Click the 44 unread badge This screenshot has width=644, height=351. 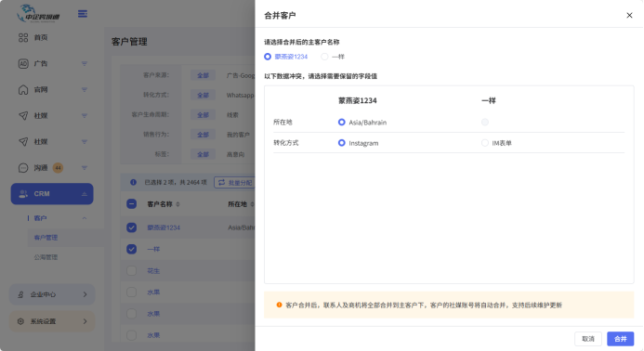(58, 168)
